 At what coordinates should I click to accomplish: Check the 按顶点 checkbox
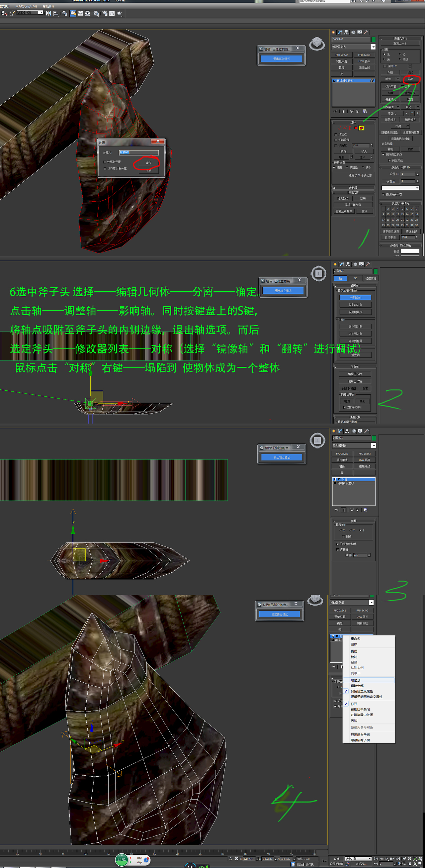(x=336, y=135)
